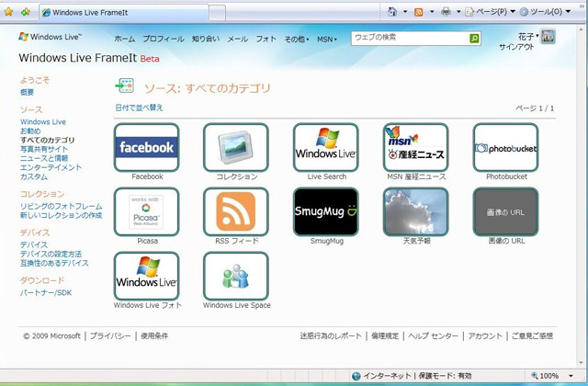Open the Picasa Web Albums tile

tap(147, 212)
